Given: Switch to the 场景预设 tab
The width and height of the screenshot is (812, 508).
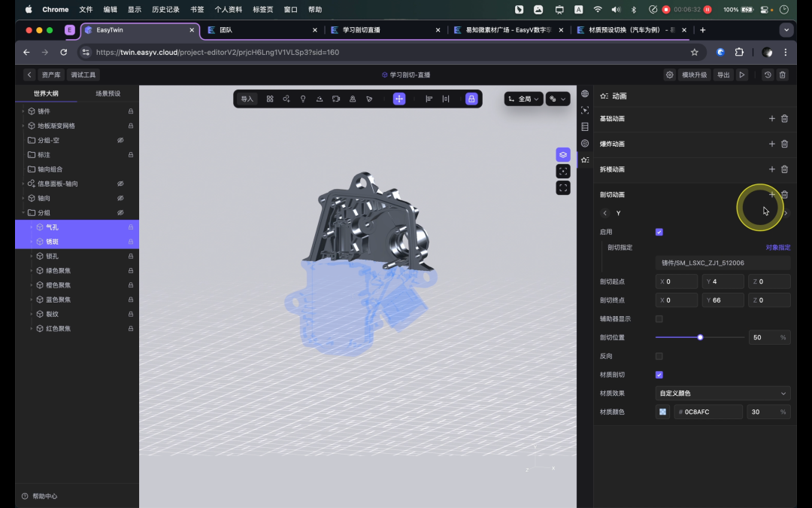Looking at the screenshot, I should pyautogui.click(x=108, y=94).
